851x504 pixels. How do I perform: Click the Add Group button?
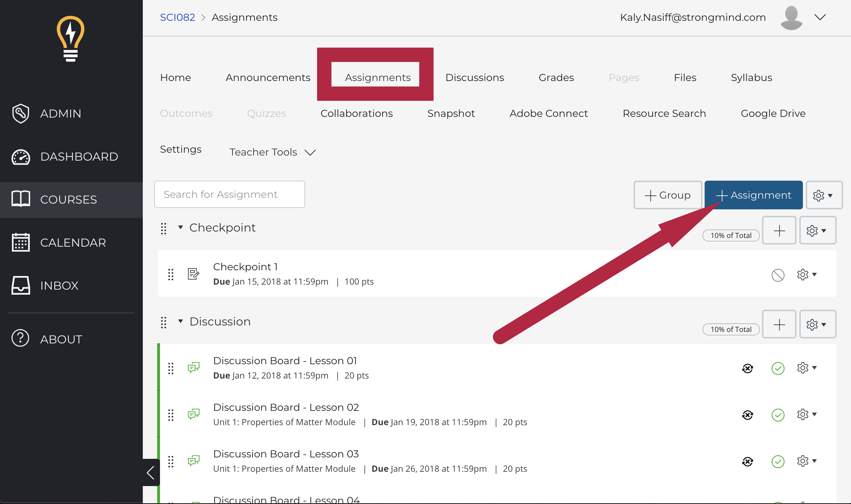pyautogui.click(x=667, y=195)
